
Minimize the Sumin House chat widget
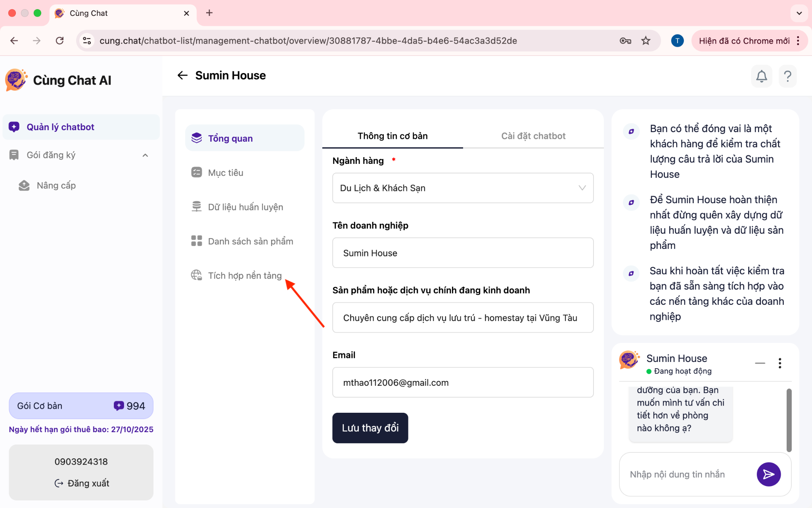coord(760,363)
